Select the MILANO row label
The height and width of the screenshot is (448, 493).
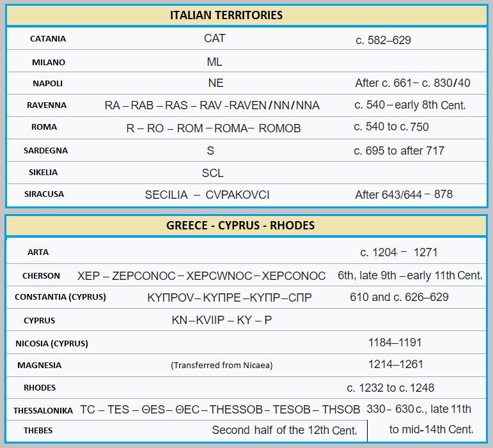(x=49, y=63)
